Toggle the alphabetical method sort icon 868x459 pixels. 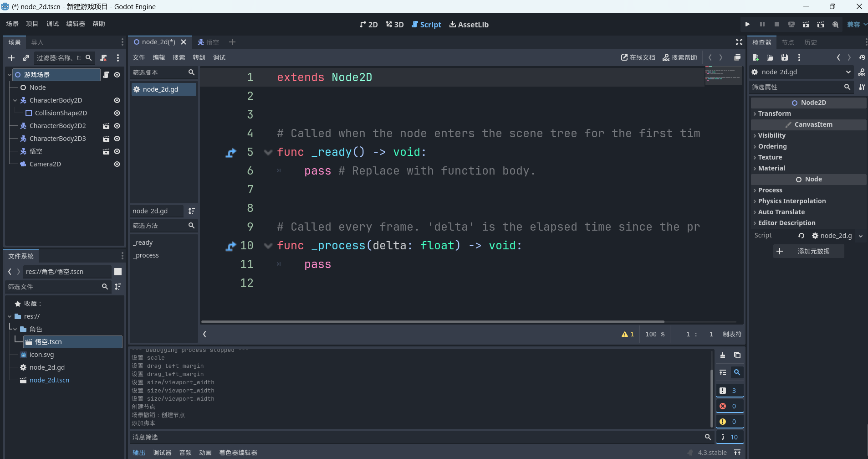(191, 211)
